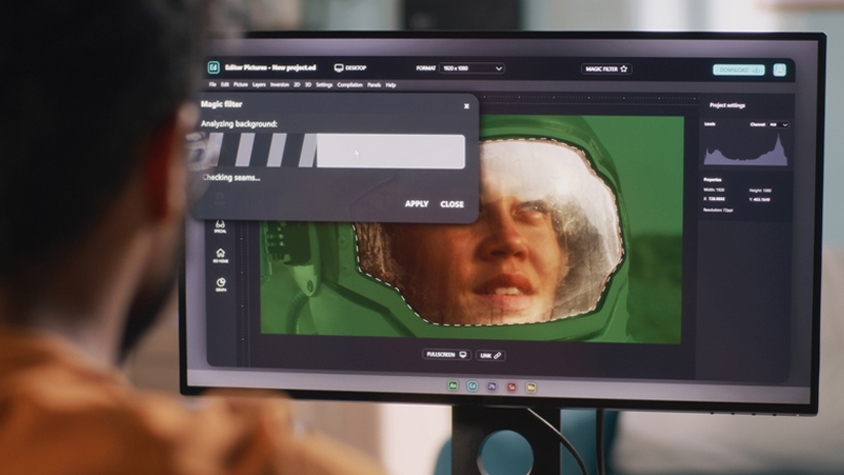The height and width of the screenshot is (475, 844).
Task: Click the first green dock app icon
Action: (454, 385)
